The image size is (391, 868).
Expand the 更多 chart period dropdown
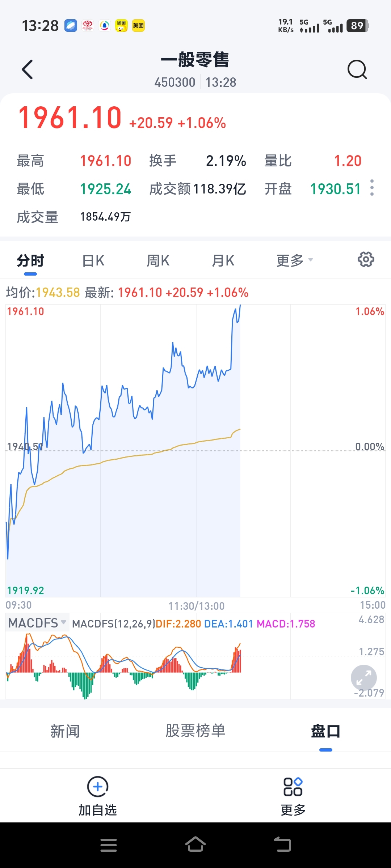[x=294, y=260]
